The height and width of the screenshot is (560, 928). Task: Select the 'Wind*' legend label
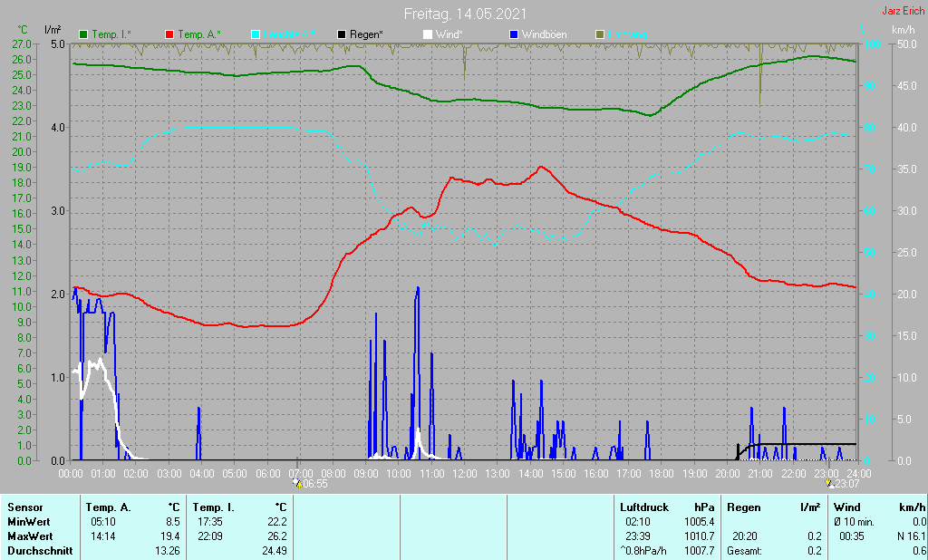(449, 35)
